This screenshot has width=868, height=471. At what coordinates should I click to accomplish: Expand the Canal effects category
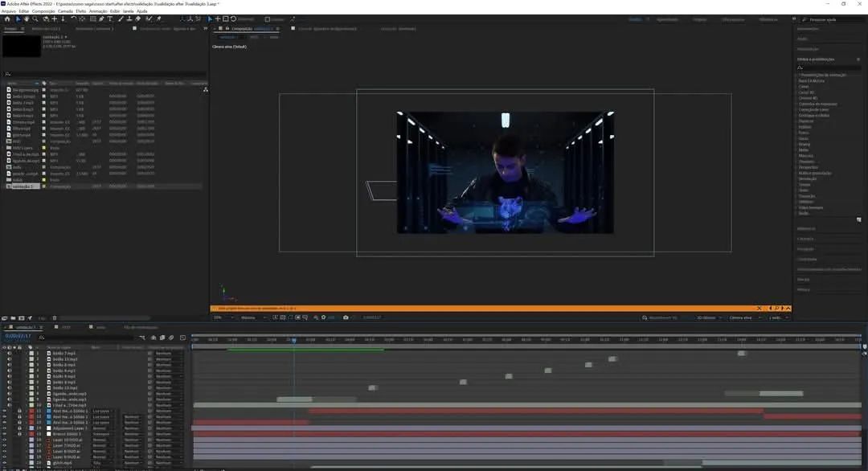coord(803,87)
